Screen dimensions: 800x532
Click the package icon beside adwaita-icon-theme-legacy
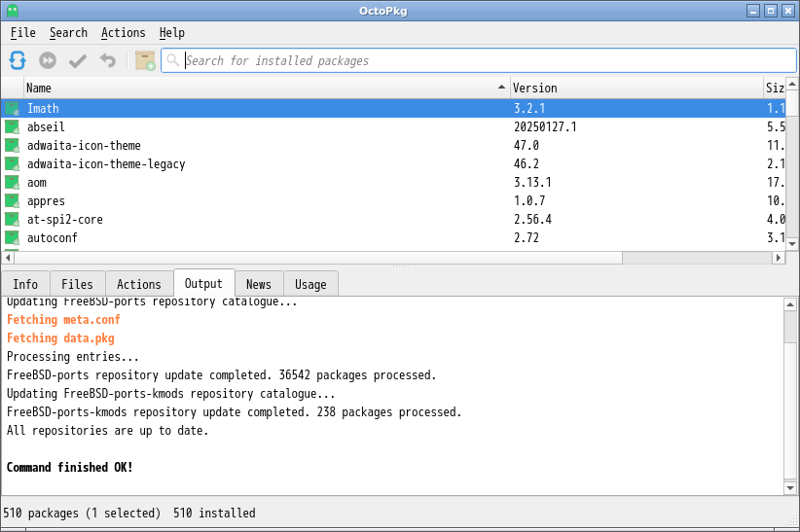point(13,163)
